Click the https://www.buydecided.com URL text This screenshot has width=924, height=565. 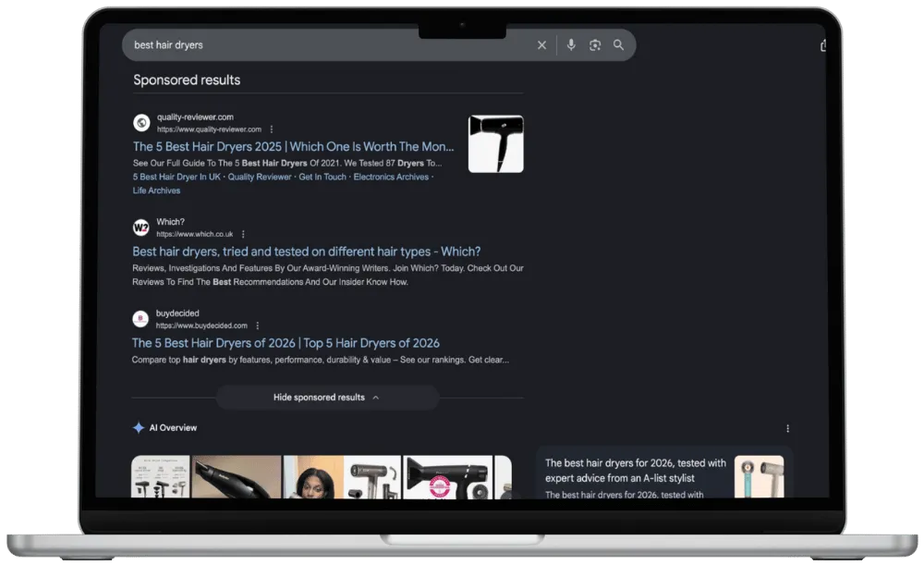201,325
